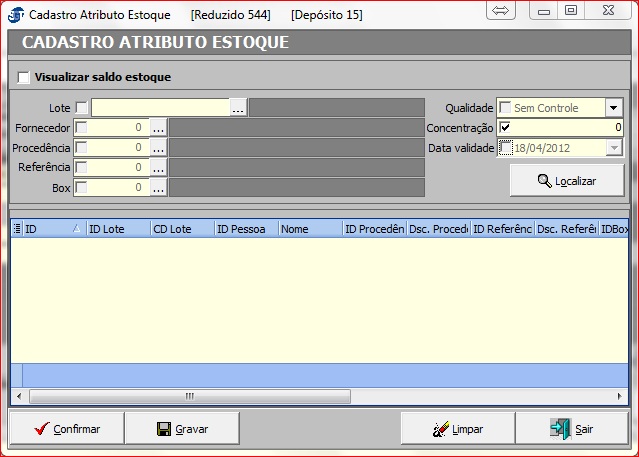This screenshot has height=457, width=639.
Task: Open Lote lookup ellipsis button
Action: point(238,108)
